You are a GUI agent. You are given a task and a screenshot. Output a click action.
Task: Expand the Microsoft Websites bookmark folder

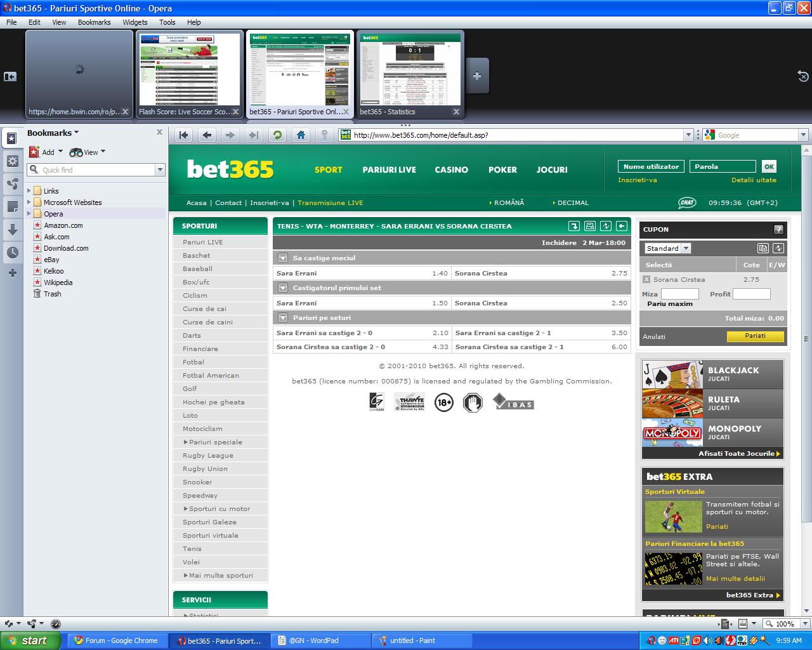tap(29, 202)
